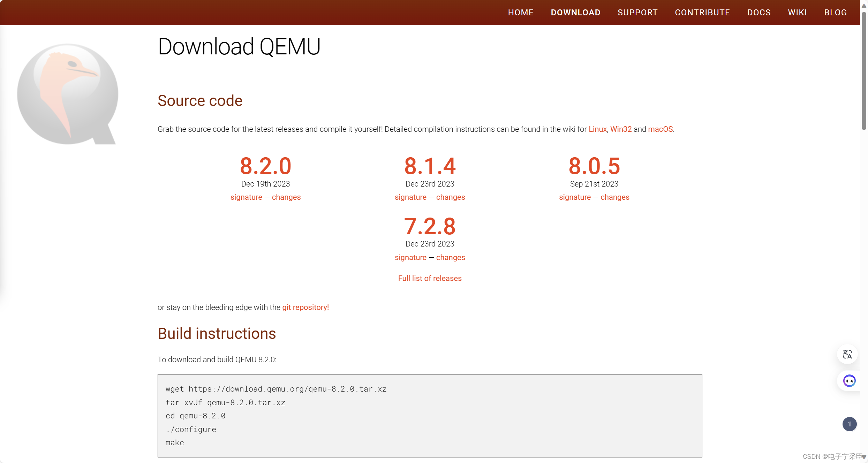Open the signature link under 8.0.5
The width and height of the screenshot is (868, 463).
[x=575, y=197]
